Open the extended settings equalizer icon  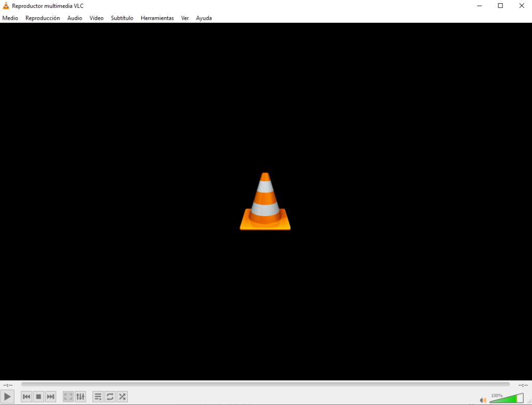80,397
